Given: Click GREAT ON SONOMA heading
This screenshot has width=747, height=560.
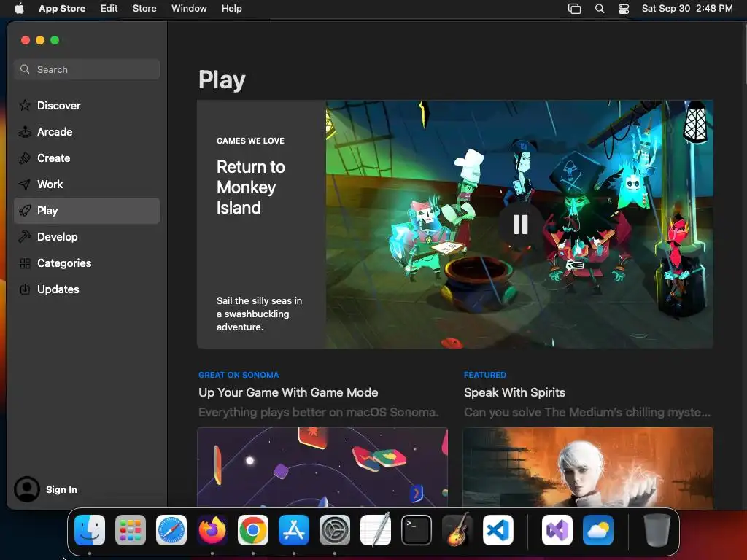Looking at the screenshot, I should tap(239, 375).
